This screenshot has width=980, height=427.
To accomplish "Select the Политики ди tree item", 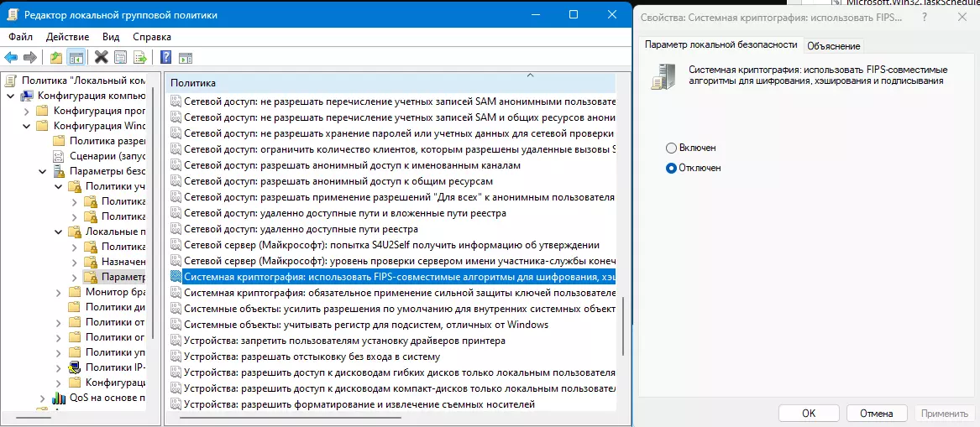I will [115, 306].
